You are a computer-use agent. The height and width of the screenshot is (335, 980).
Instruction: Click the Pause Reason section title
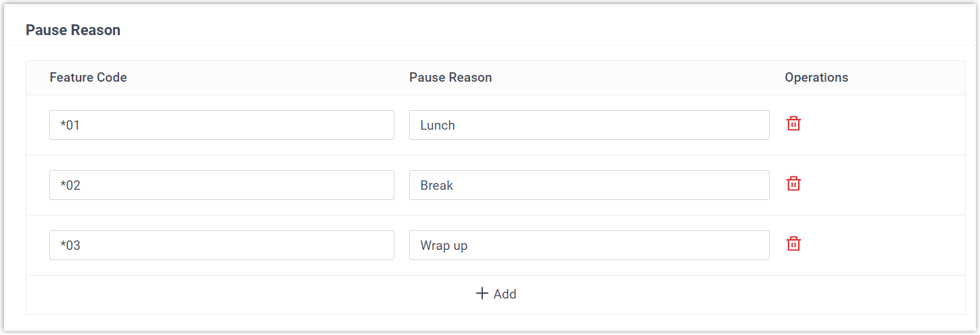[x=73, y=30]
